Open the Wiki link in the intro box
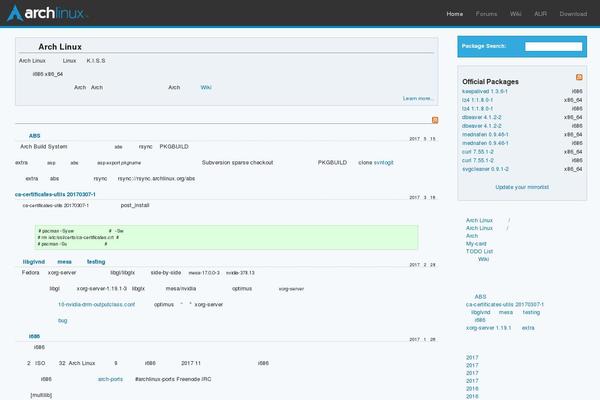The image size is (600, 400). pyautogui.click(x=206, y=87)
